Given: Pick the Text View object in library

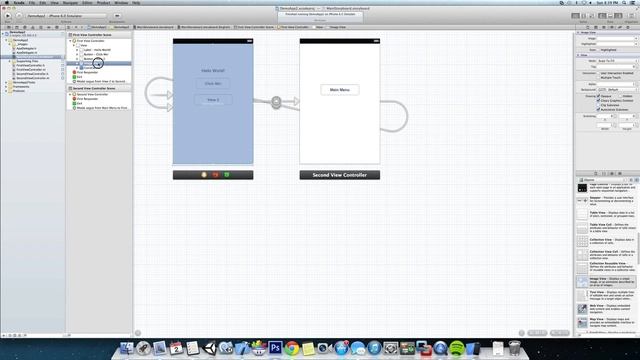Looking at the screenshot, I should (606, 295).
